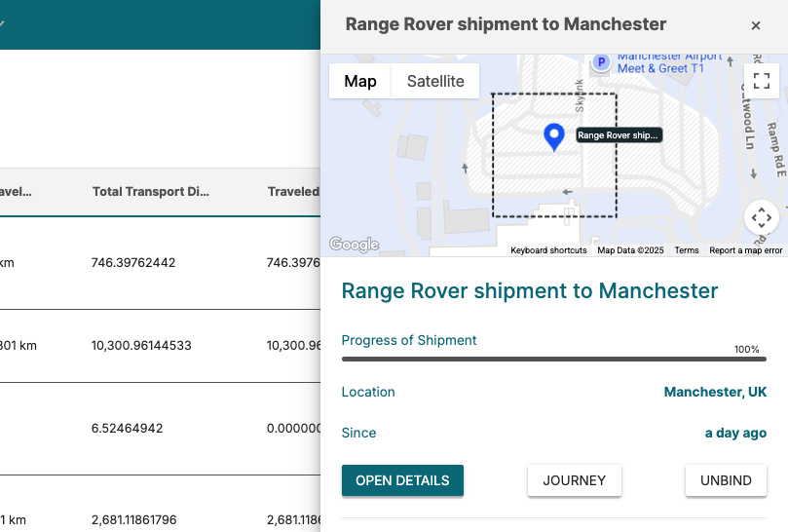This screenshot has width=788, height=532.
Task: Click the Traveled column header
Action: point(293,192)
